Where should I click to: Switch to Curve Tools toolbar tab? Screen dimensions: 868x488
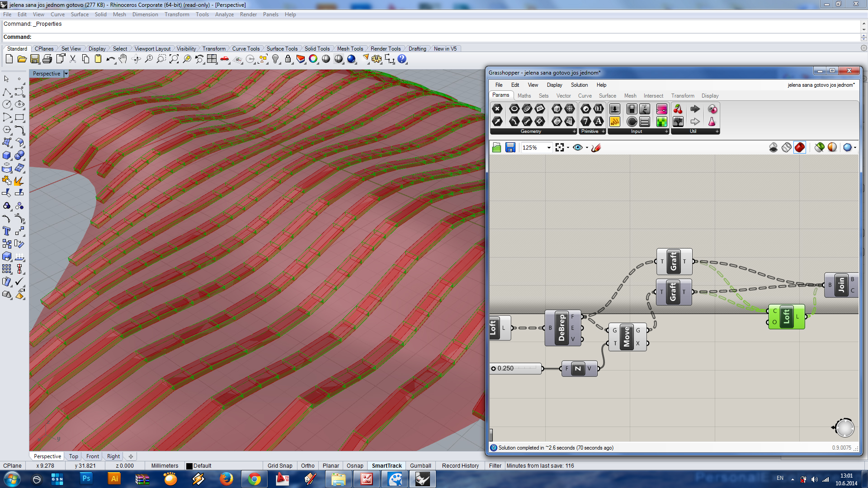pyautogui.click(x=245, y=49)
